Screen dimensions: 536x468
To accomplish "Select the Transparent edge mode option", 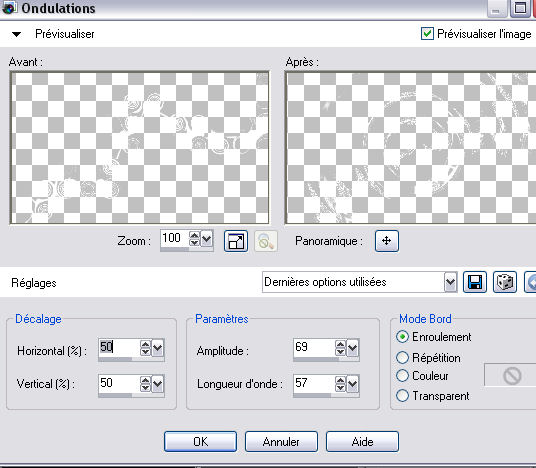I will (x=402, y=396).
